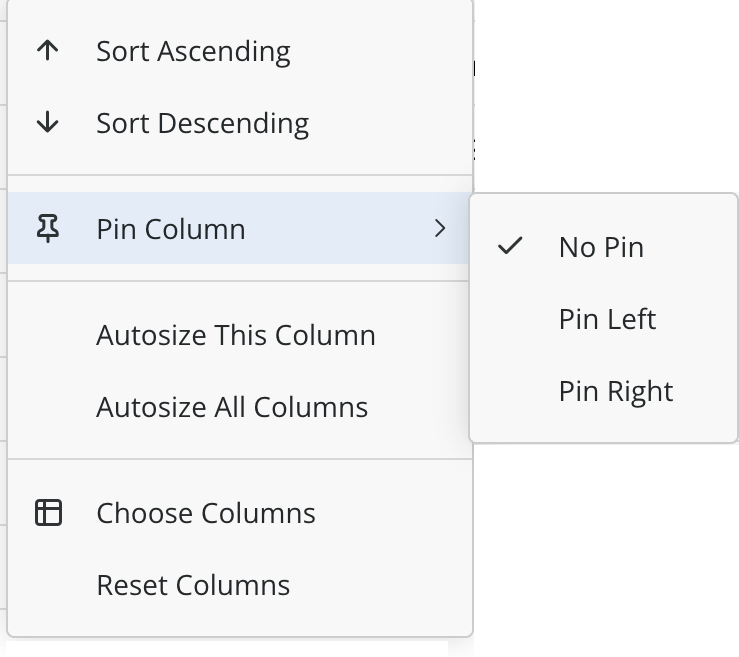The width and height of the screenshot is (739, 657).
Task: Click the checkmark icon next to No Pin
Action: pos(511,247)
